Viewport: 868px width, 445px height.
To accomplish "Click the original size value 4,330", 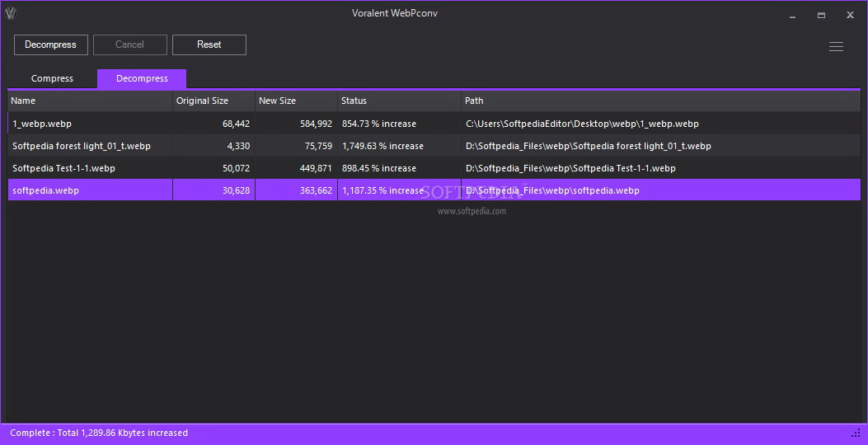I will [238, 146].
